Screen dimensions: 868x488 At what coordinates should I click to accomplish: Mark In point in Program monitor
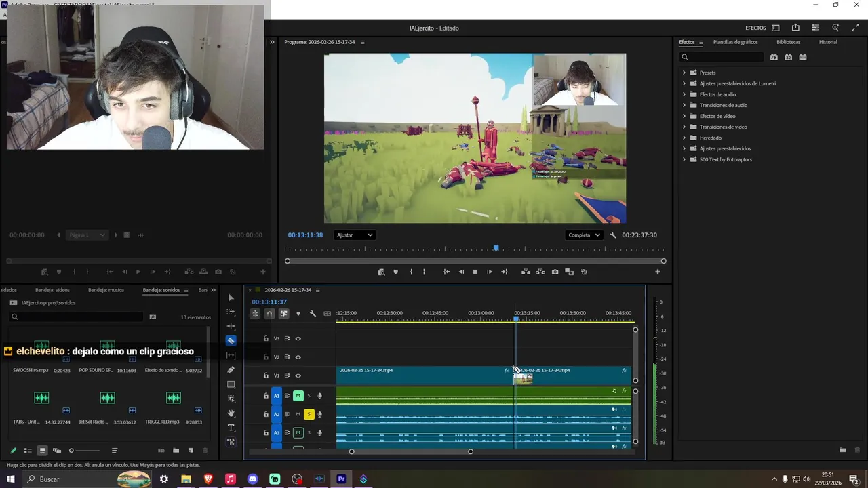coord(411,272)
